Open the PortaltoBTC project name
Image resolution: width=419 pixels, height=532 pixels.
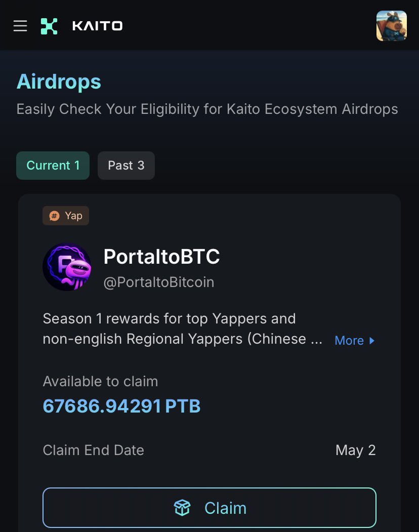point(161,257)
